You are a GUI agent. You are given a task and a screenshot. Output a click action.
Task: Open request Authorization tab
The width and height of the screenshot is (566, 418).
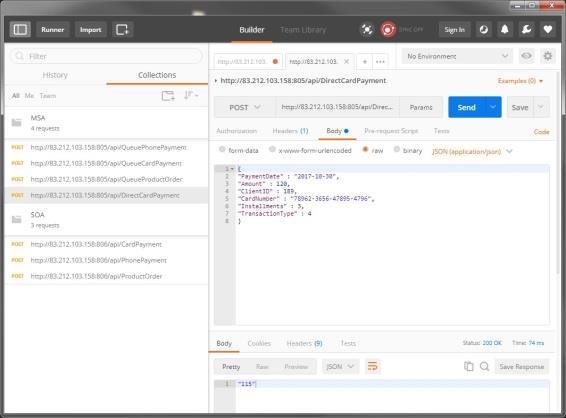click(236, 131)
